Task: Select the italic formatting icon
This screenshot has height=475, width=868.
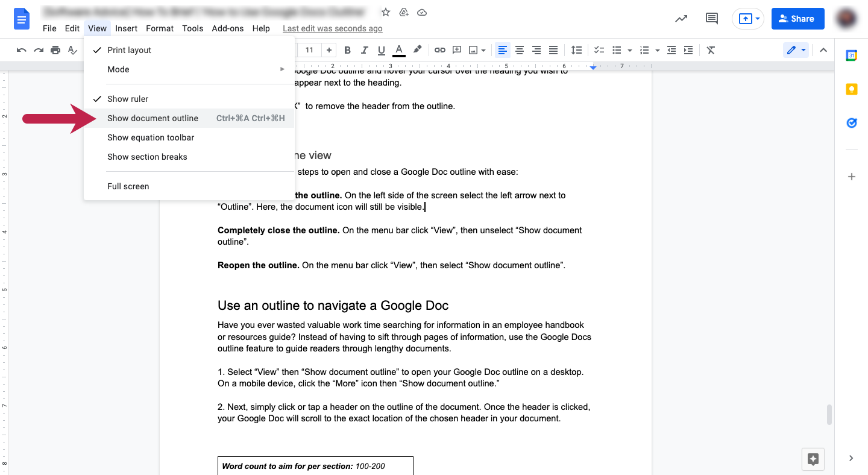Action: point(364,50)
